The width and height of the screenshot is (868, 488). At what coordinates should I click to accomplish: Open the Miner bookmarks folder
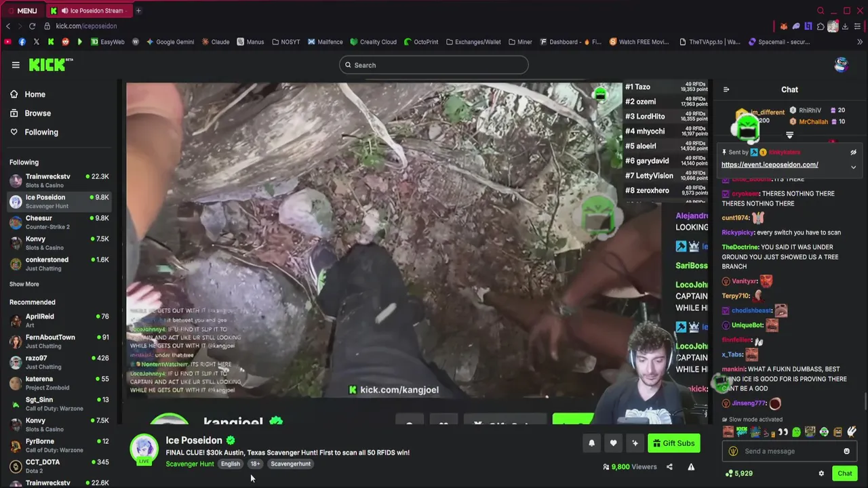[x=519, y=42]
